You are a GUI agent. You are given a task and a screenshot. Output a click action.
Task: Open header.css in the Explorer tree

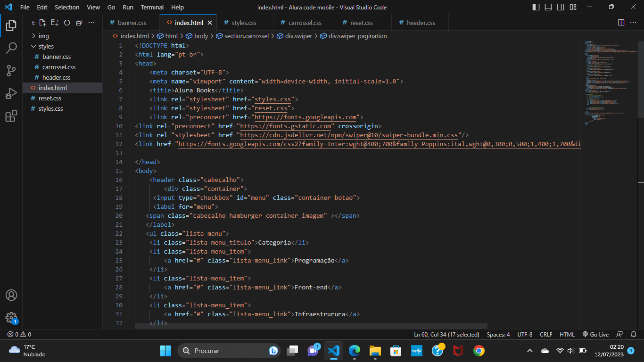coord(62,77)
